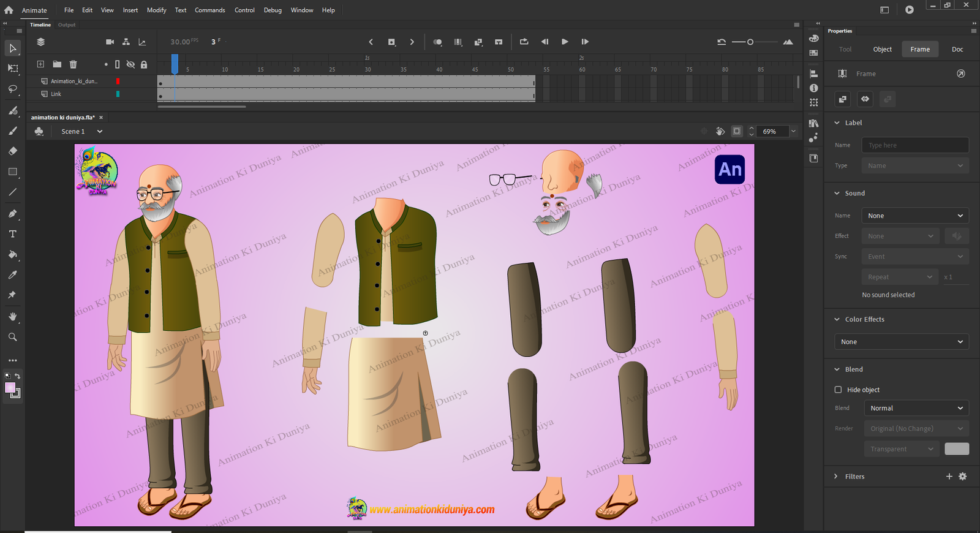The width and height of the screenshot is (980, 533).
Task: Select the Text tool
Action: point(12,234)
